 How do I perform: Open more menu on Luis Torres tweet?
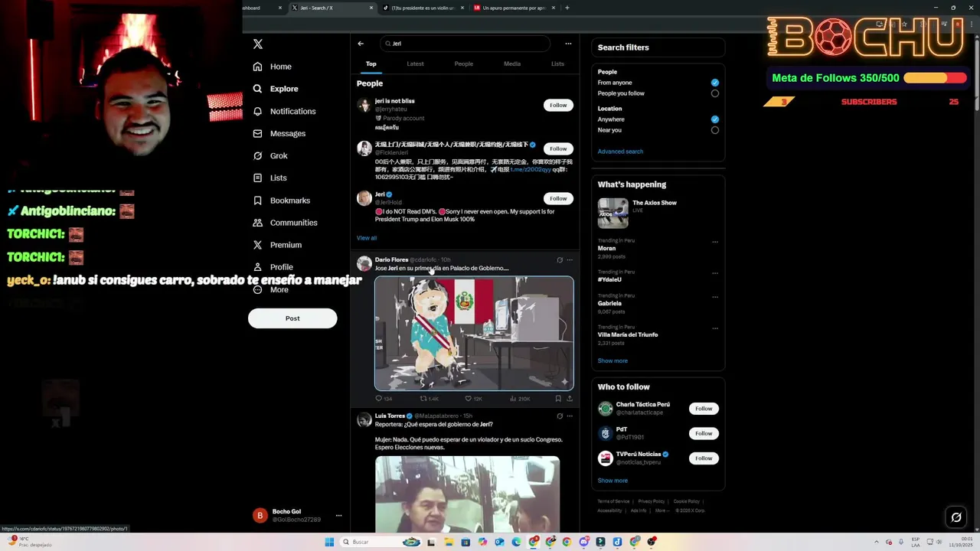[569, 416]
